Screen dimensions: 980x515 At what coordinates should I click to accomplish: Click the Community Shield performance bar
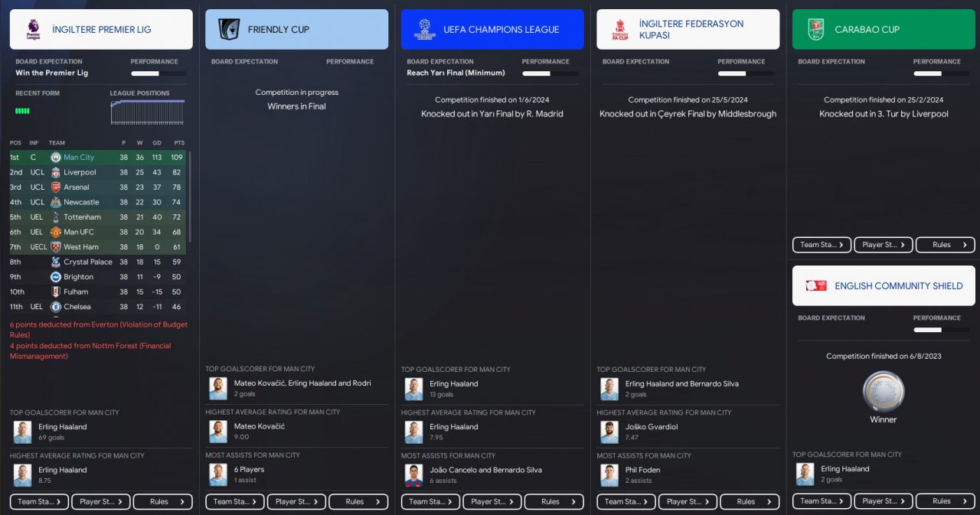coord(941,330)
